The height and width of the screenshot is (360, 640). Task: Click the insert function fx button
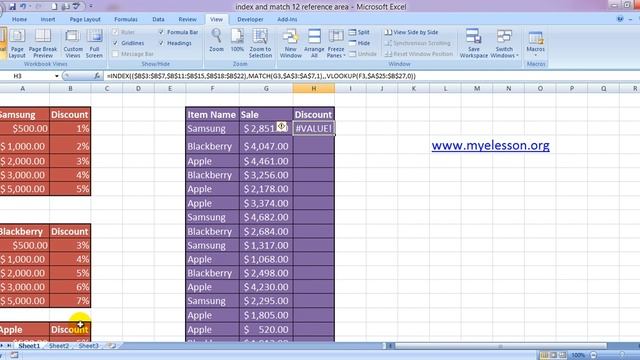pos(97,76)
